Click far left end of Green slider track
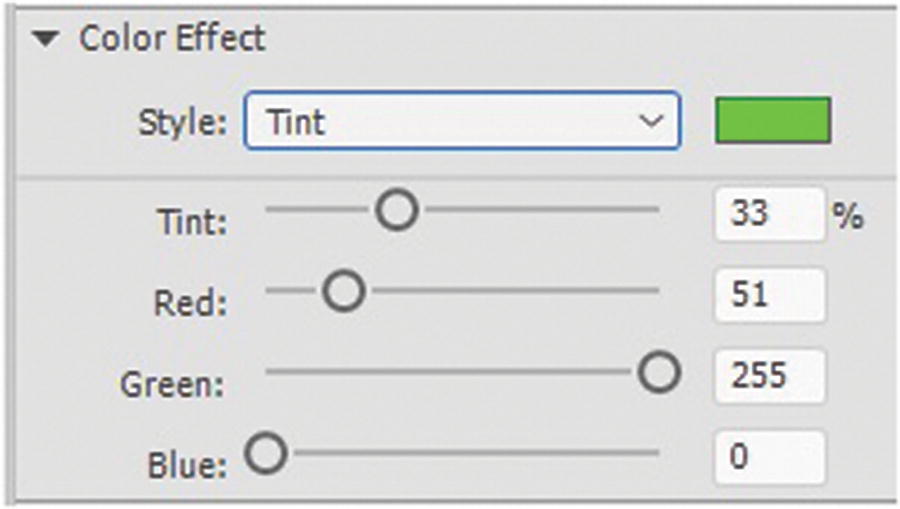 pyautogui.click(x=272, y=374)
